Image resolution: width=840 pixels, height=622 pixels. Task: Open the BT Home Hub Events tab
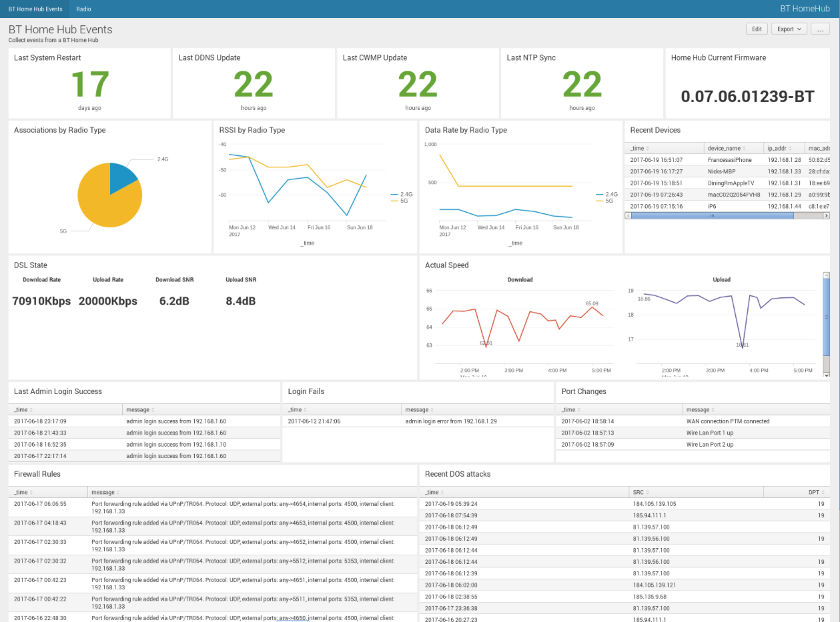pyautogui.click(x=35, y=9)
